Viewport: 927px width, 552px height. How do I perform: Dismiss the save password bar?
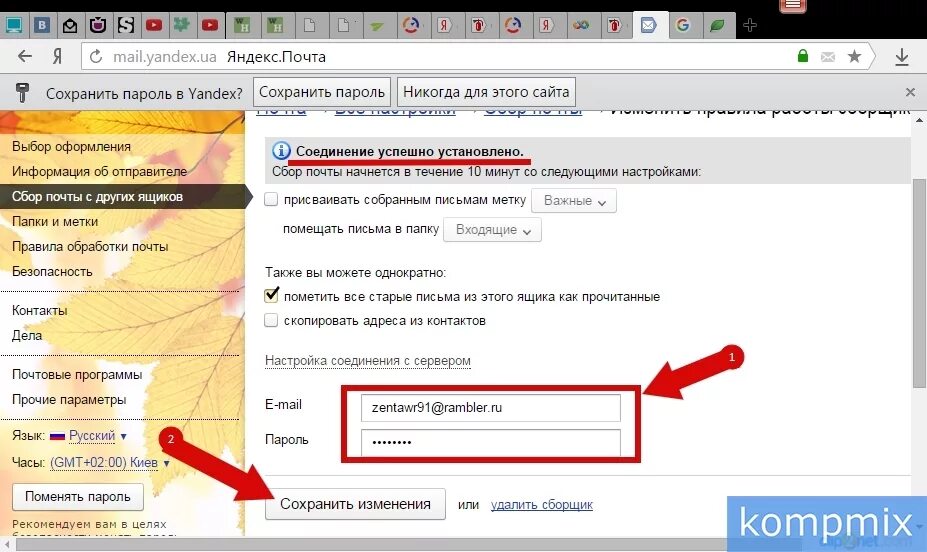(910, 92)
